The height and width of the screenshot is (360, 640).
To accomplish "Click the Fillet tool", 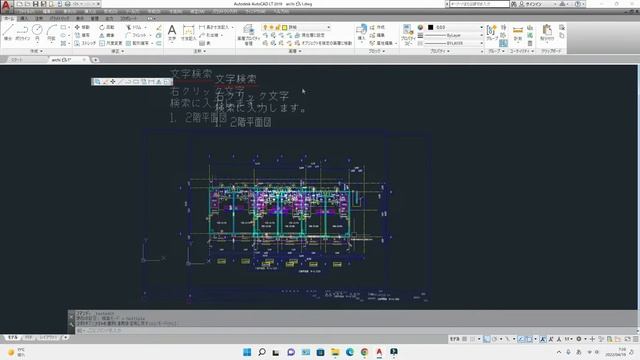I will coord(136,35).
